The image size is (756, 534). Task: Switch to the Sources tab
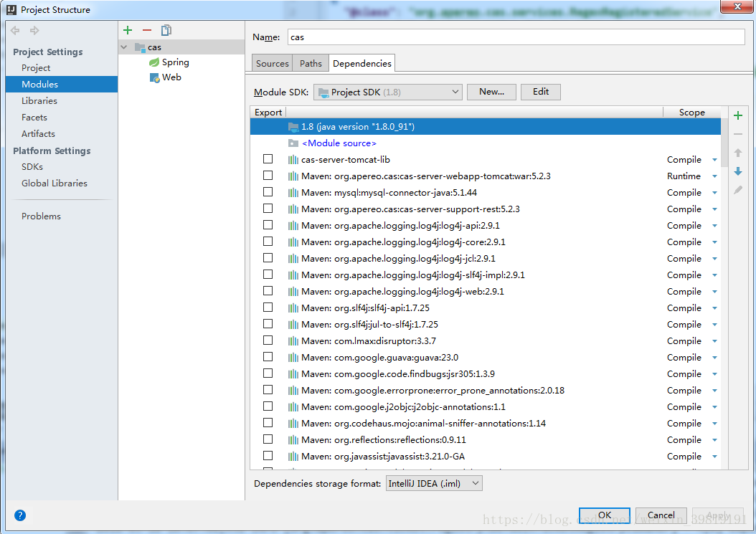273,64
